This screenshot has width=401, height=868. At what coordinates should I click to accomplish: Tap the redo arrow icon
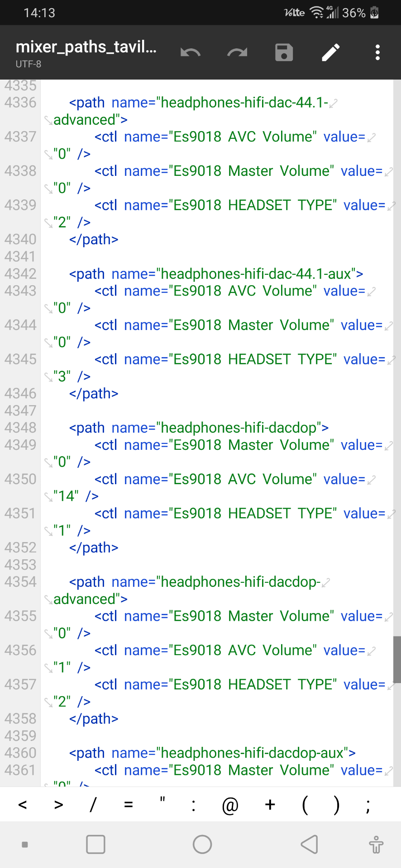click(237, 52)
